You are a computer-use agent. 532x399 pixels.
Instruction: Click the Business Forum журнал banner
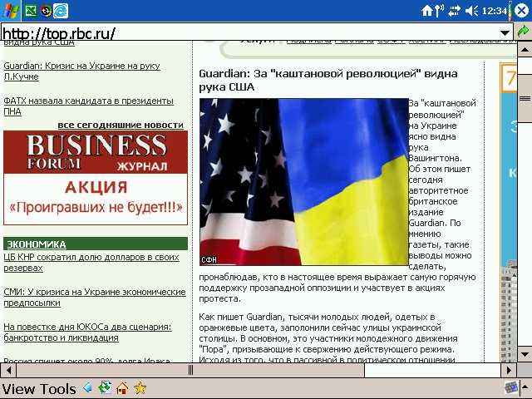[96, 152]
